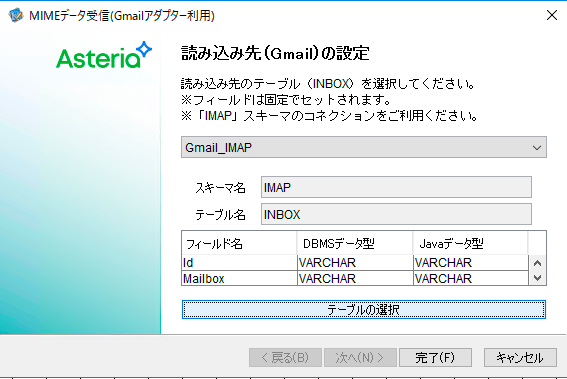Click the Java VARCHAR cell in the Mailbox row
The height and width of the screenshot is (379, 567).
(471, 278)
